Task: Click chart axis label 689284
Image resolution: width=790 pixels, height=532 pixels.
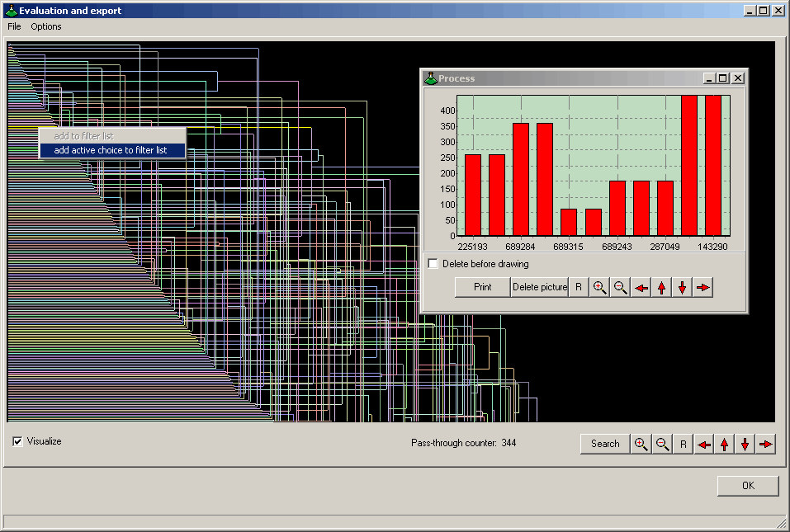Action: point(520,247)
